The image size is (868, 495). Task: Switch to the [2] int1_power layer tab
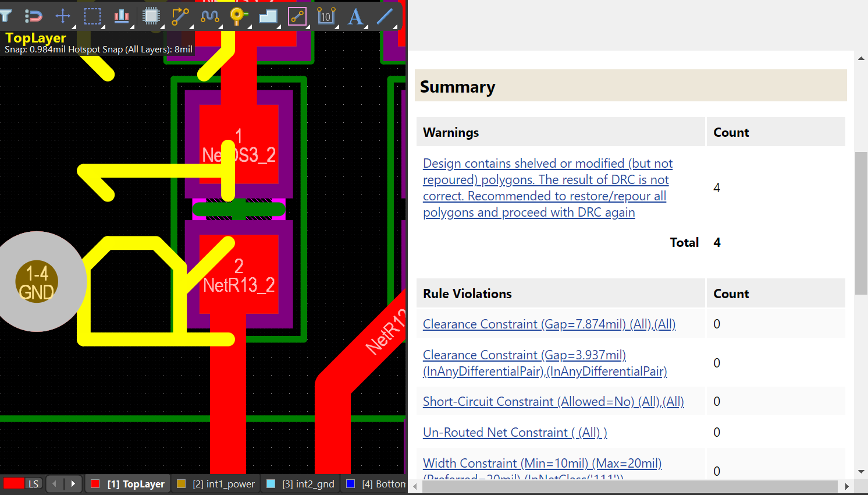point(216,484)
